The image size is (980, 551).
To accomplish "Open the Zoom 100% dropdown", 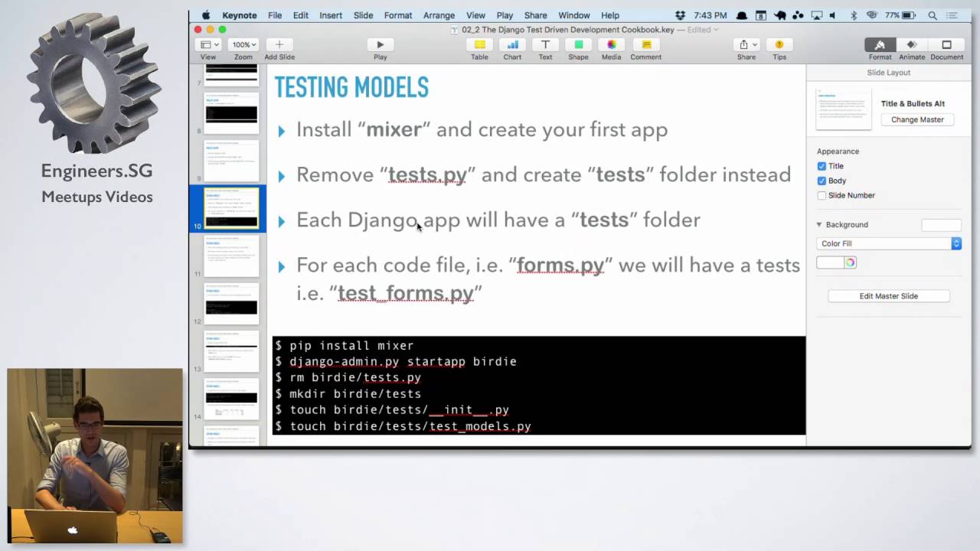I will tap(243, 45).
